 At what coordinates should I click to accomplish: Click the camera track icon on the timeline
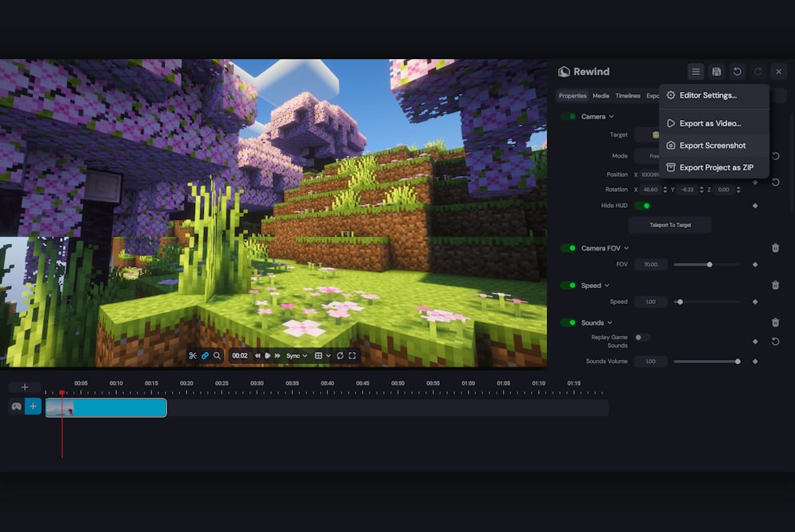[x=15, y=406]
